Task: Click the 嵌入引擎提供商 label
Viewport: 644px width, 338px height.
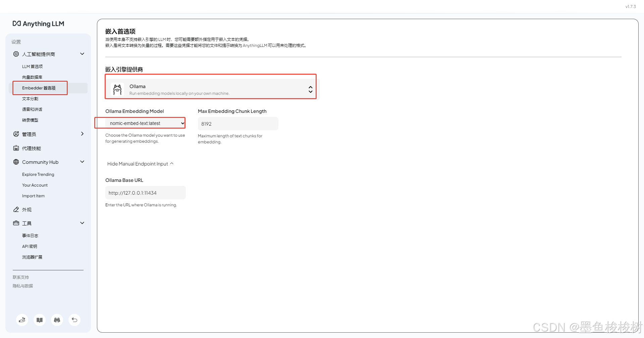Action: coord(124,69)
